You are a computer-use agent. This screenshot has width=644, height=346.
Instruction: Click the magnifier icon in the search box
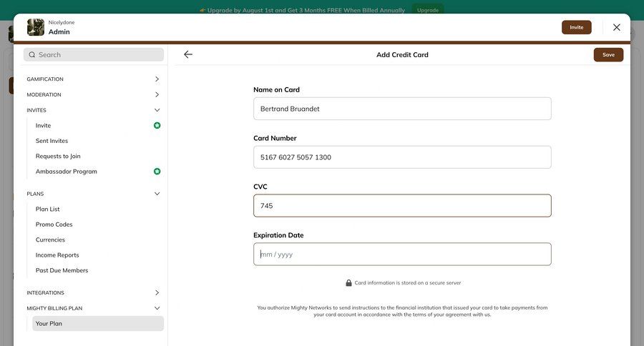click(32, 54)
